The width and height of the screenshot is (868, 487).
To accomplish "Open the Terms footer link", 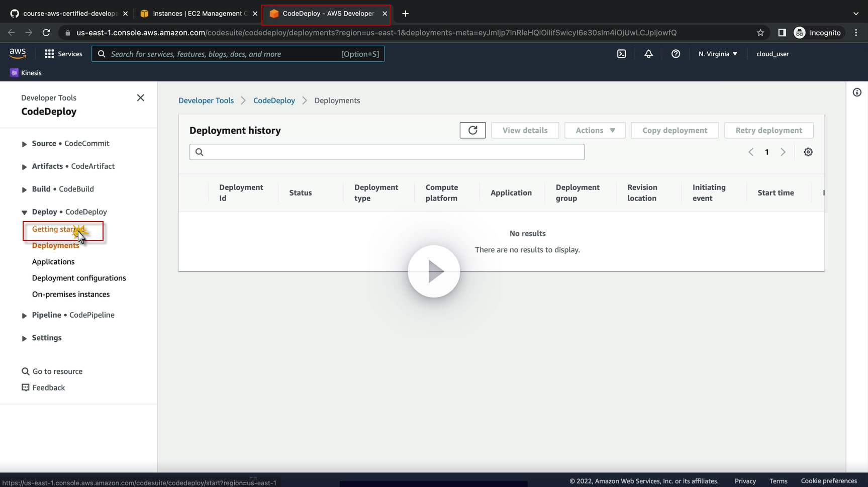I will (x=779, y=481).
